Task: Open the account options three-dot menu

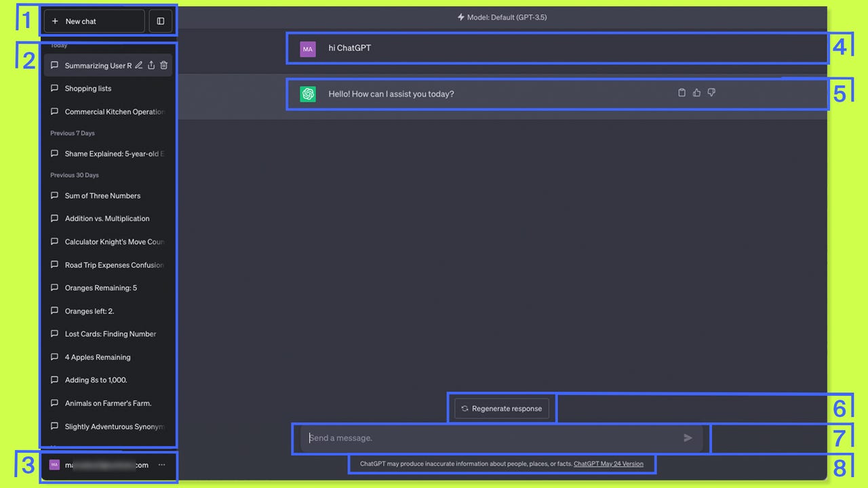Action: pos(161,465)
